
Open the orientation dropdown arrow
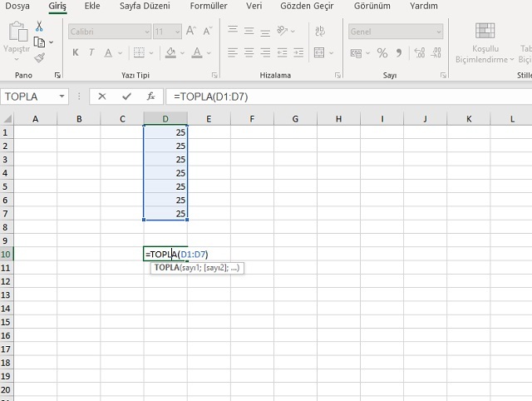[293, 32]
